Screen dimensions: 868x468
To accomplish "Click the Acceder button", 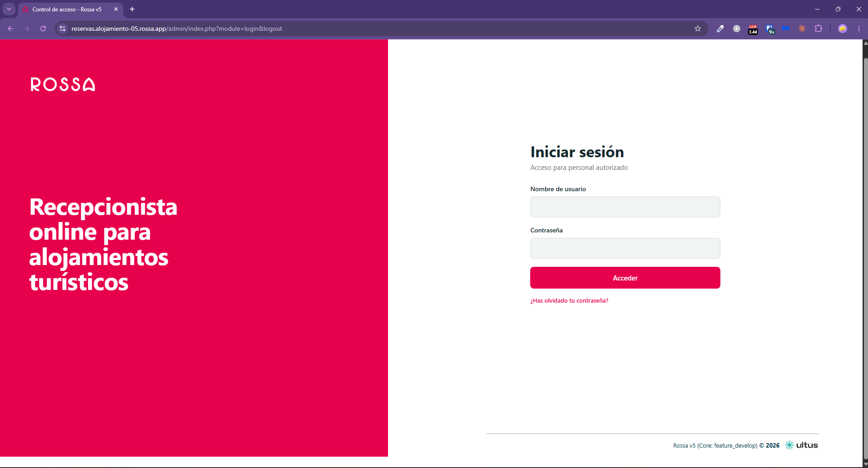I will [625, 278].
